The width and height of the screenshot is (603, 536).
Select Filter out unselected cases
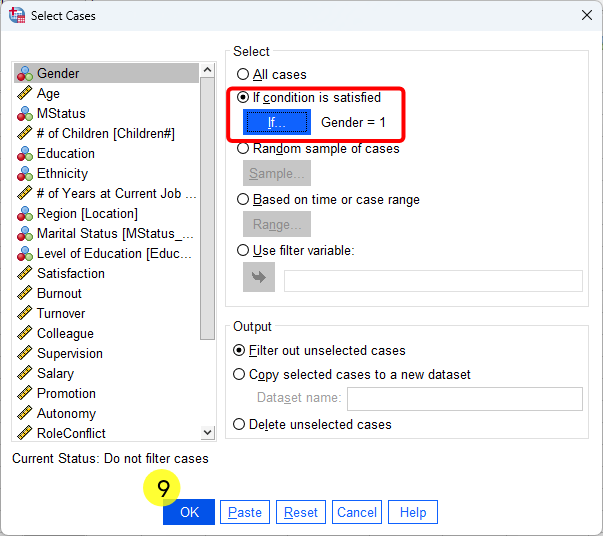click(x=239, y=350)
